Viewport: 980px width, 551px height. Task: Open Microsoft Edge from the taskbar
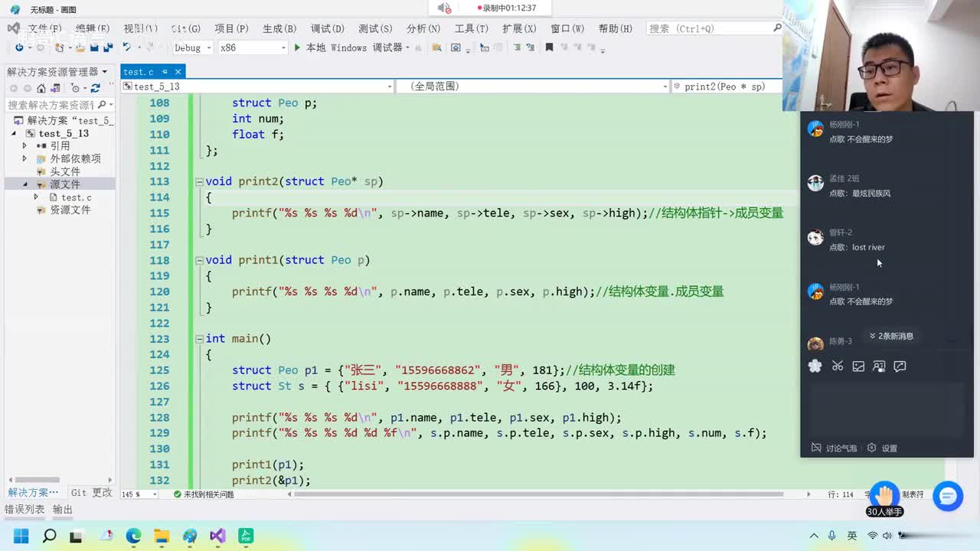point(133,536)
